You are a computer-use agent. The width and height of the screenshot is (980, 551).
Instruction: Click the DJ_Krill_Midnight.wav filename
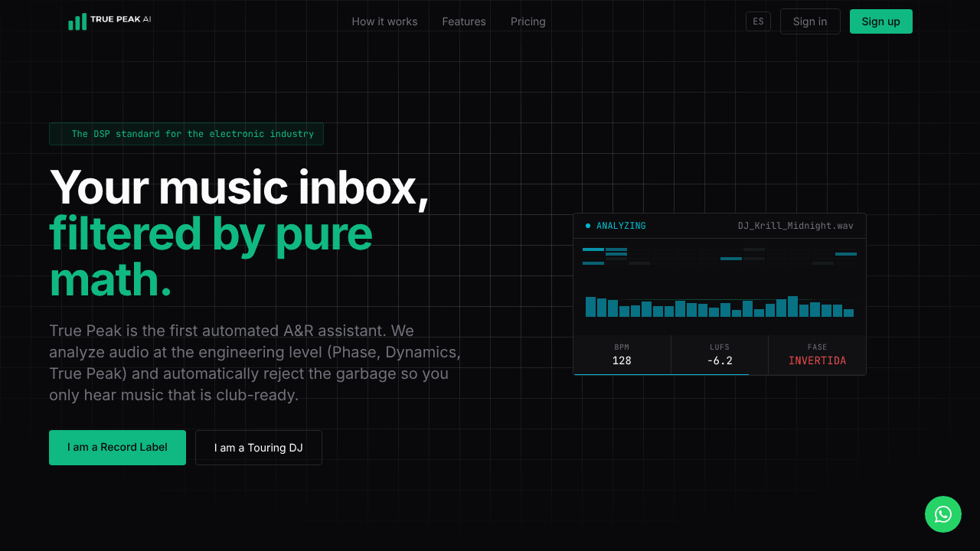[795, 226]
